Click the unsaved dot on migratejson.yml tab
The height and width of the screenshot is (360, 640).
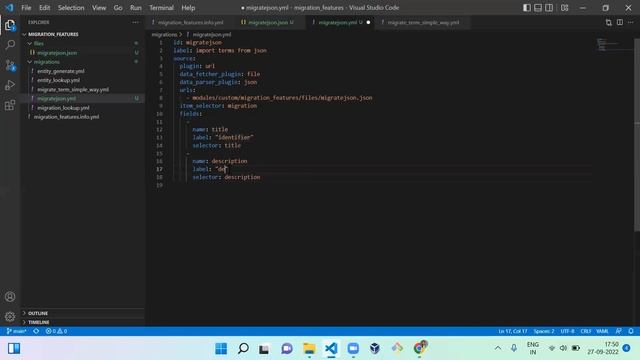coord(368,22)
